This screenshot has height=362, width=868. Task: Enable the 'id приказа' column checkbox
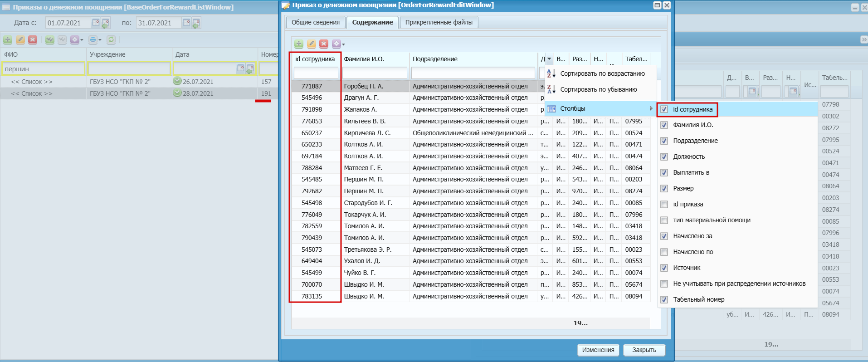pyautogui.click(x=664, y=205)
